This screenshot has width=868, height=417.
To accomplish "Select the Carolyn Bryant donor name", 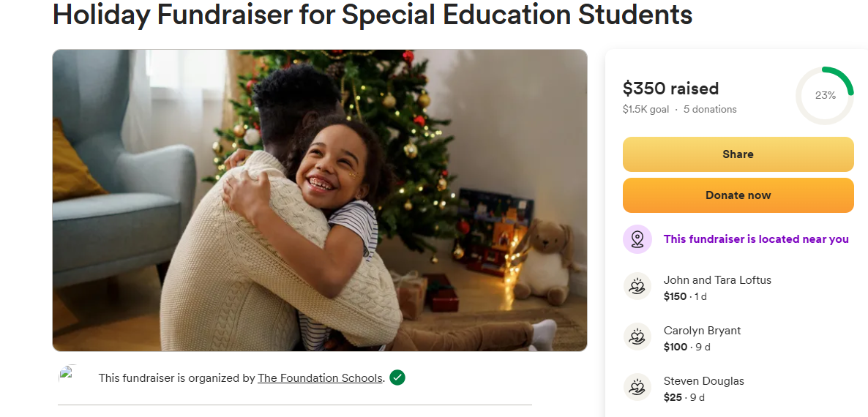I will point(702,331).
